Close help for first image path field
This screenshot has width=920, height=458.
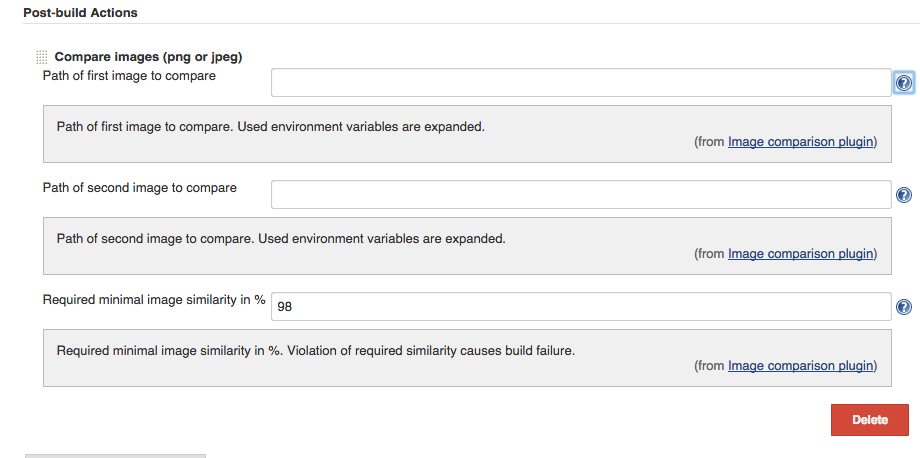pyautogui.click(x=904, y=83)
